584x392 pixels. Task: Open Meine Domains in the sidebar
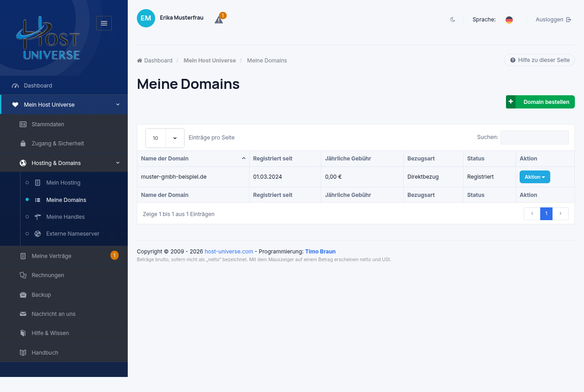pos(66,200)
